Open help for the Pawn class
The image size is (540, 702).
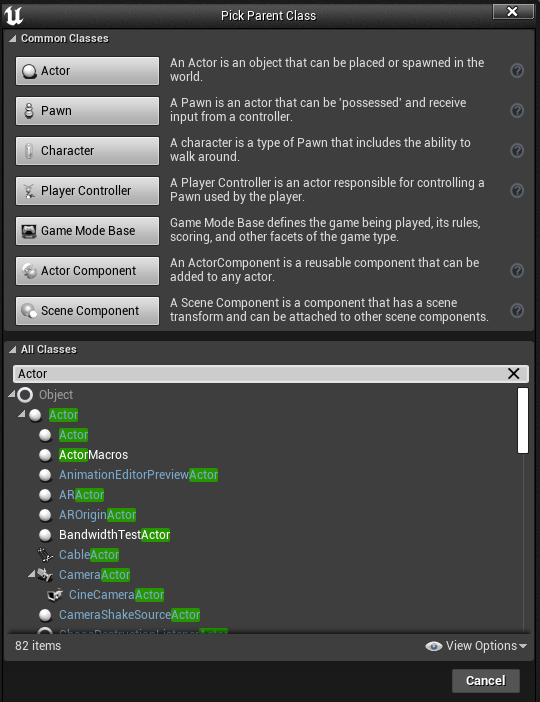(x=517, y=111)
